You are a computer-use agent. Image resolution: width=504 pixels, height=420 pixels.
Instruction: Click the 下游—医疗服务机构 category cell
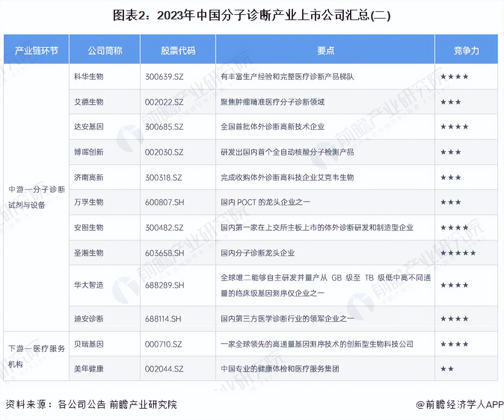click(36, 356)
